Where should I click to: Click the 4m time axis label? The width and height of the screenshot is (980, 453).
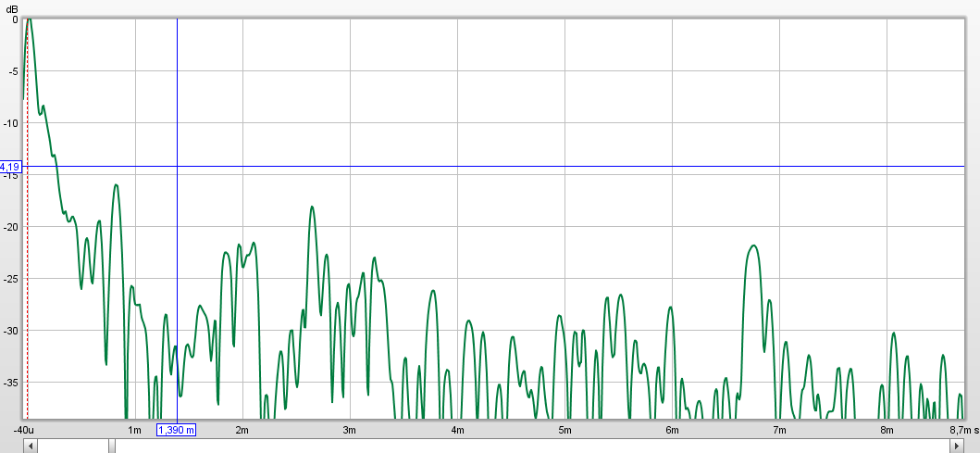coord(457,430)
